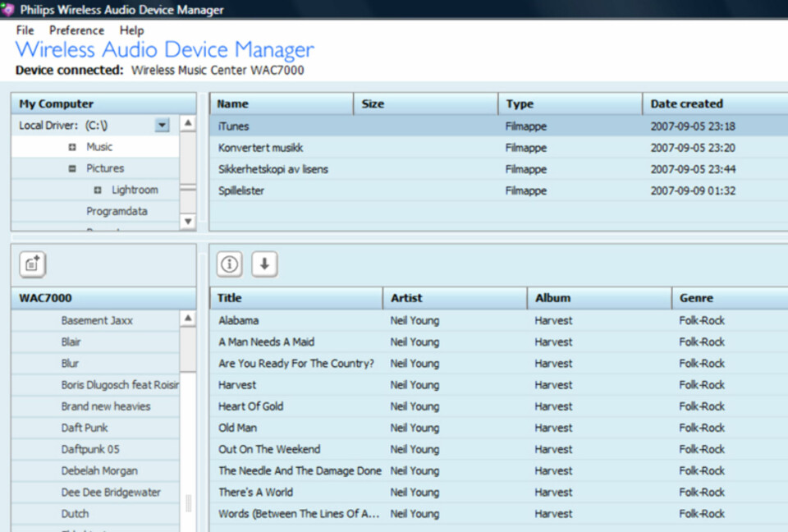Click scroll up arrow in WAC7000 list
This screenshot has width=788, height=532.
pyautogui.click(x=188, y=318)
